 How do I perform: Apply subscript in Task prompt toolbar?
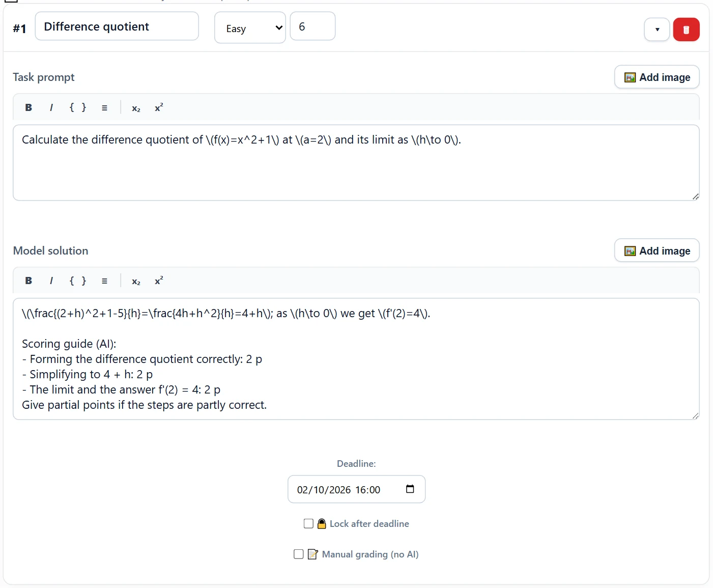[136, 107]
